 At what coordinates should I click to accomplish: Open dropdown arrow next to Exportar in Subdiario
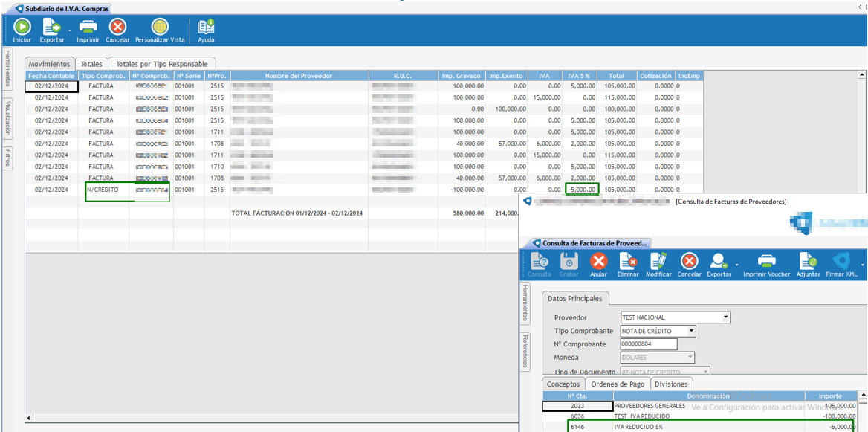tap(70, 30)
